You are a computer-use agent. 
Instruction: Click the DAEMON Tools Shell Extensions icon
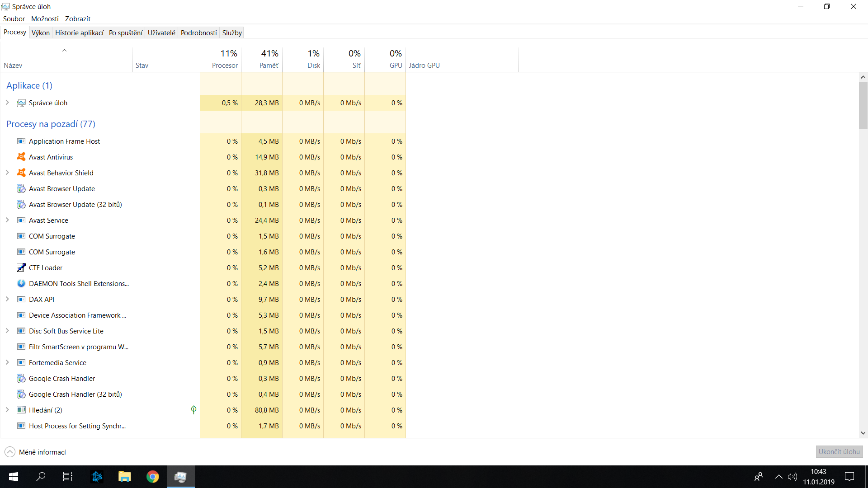click(21, 283)
